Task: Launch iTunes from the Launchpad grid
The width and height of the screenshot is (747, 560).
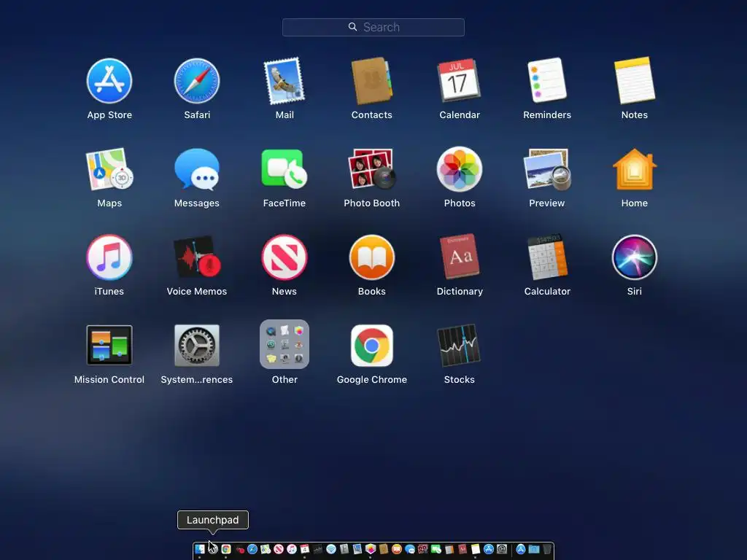Action: coord(109,257)
